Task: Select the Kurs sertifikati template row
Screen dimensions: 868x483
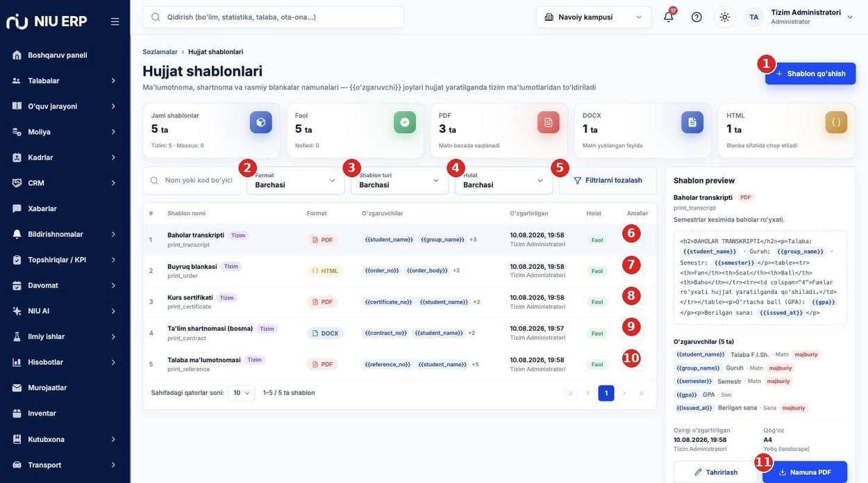Action: [399, 302]
